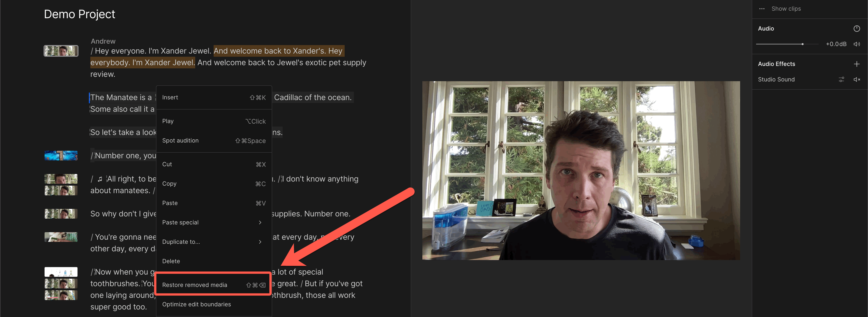868x317 pixels.
Task: Mute audio with the speaker icon beside +0.0dB
Action: tap(857, 44)
